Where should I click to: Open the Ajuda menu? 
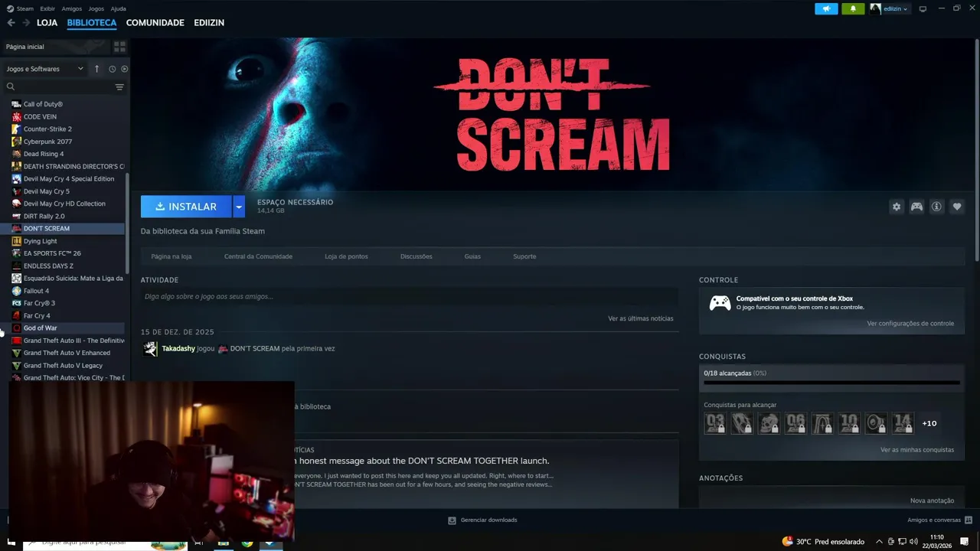tap(119, 8)
